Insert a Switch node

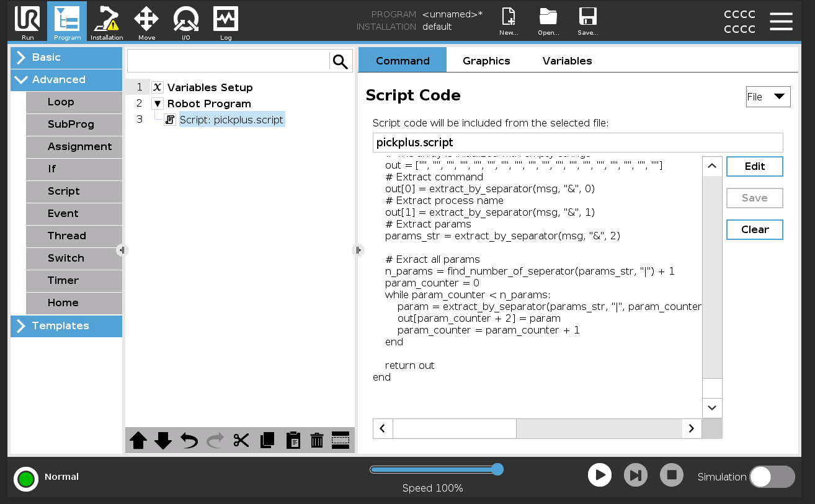(x=74, y=259)
